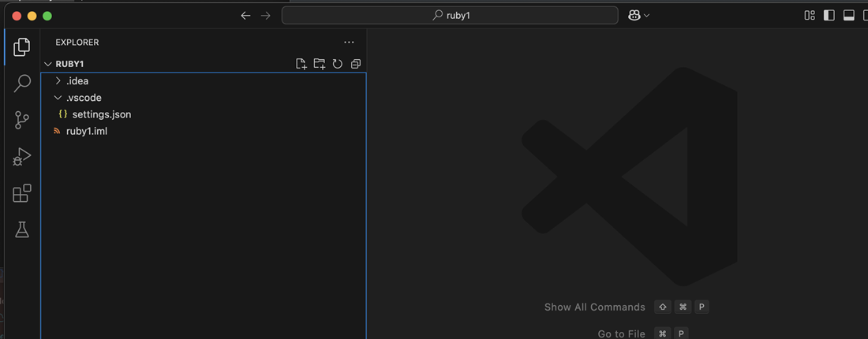The image size is (868, 339).
Task: Click the Show All Commands label
Action: point(594,307)
